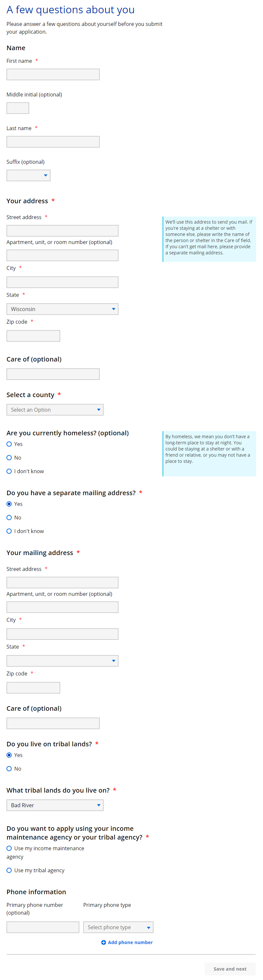This screenshot has height=980, width=263.
Task: Open the Bad River tribal lands dropdown
Action: [55, 805]
